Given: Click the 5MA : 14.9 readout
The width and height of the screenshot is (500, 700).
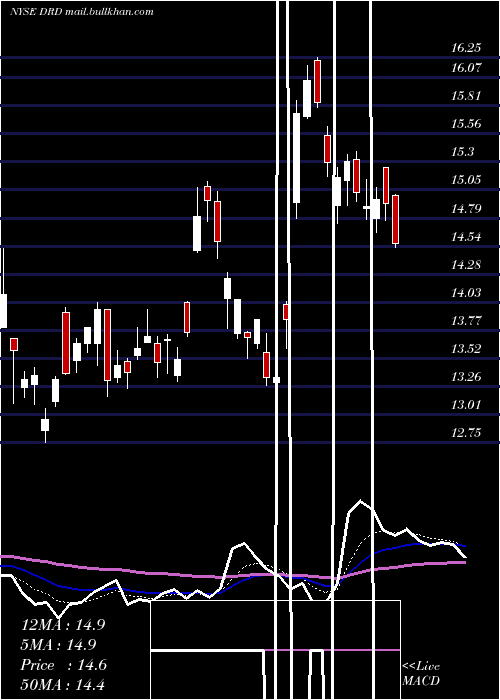Looking at the screenshot, I should 59,645.
